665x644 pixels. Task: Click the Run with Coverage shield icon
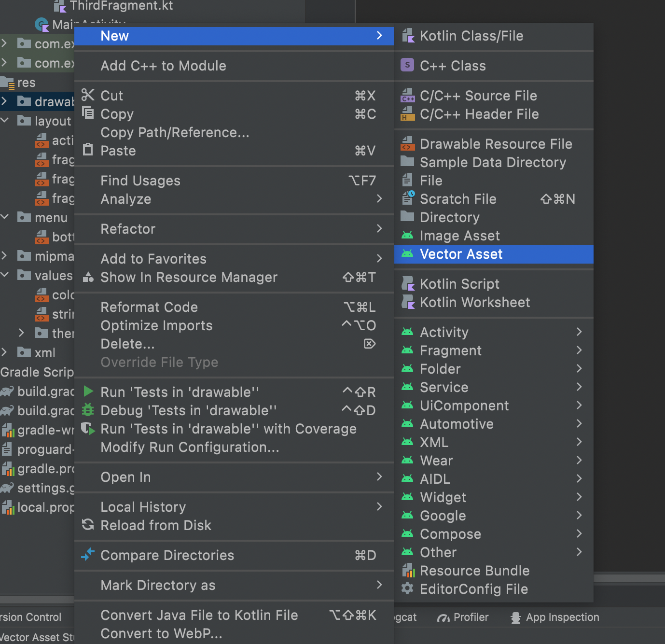[x=88, y=429]
